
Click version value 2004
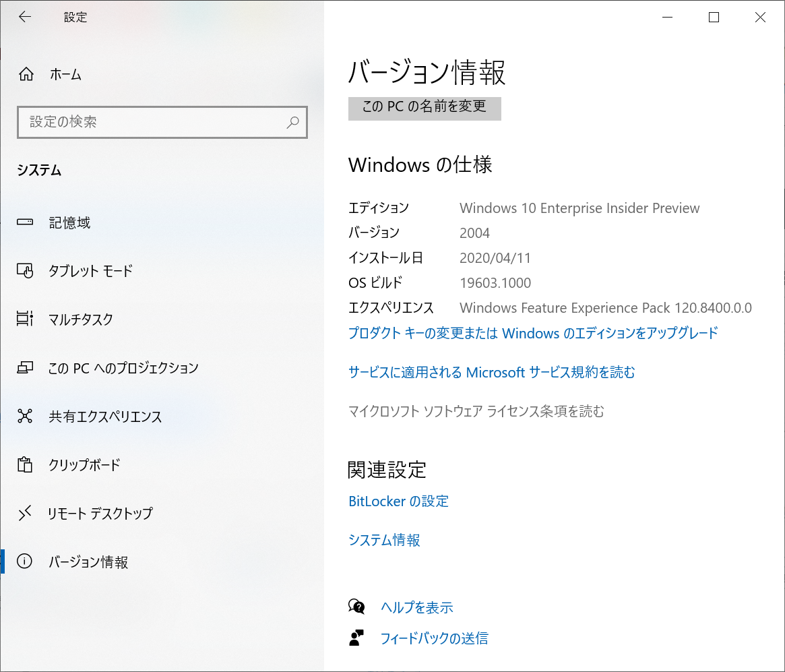[474, 233]
